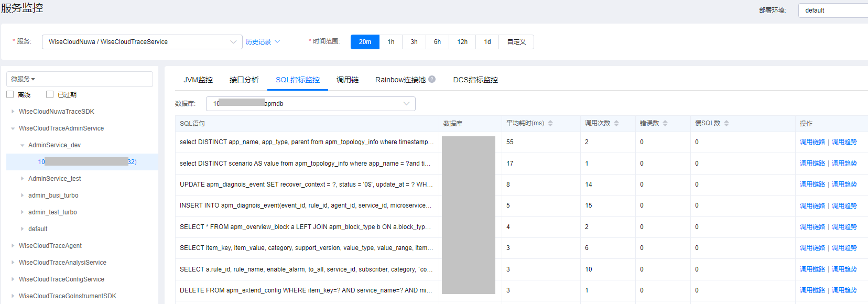Viewport: 868px width, 304px height.
Task: Choose the 自定义 time range button
Action: [516, 42]
